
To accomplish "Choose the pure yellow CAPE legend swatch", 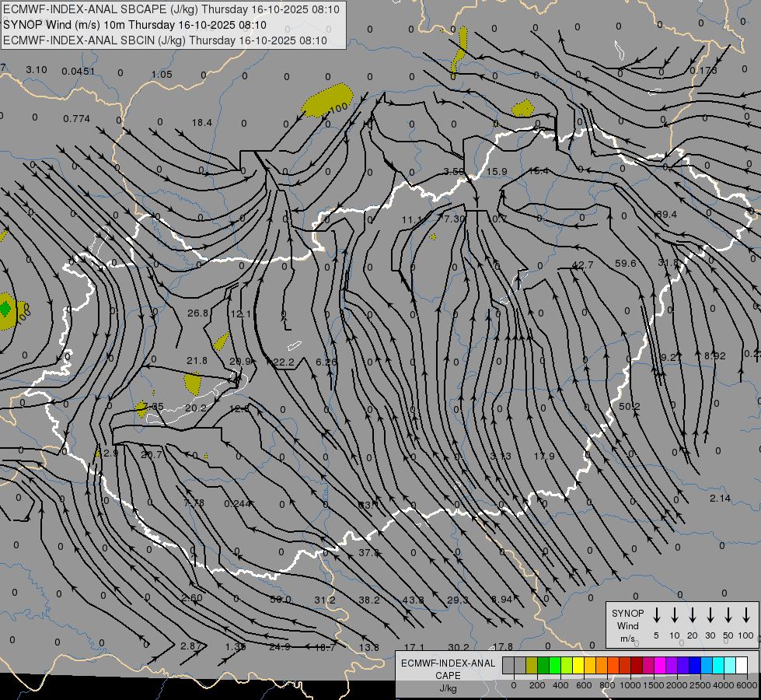I will pos(578,665).
